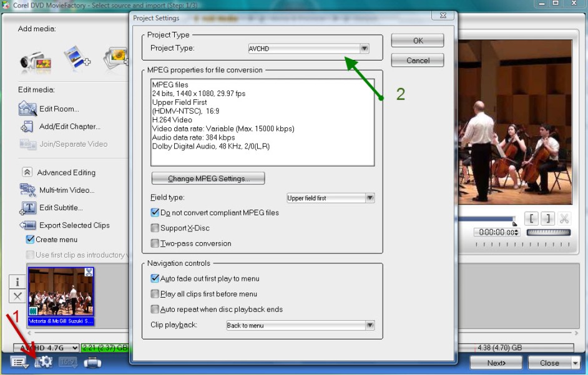Select the Victoria & McGill Suzuki clip thumbnail
Viewport: 588px width, 375px height.
[x=61, y=296]
